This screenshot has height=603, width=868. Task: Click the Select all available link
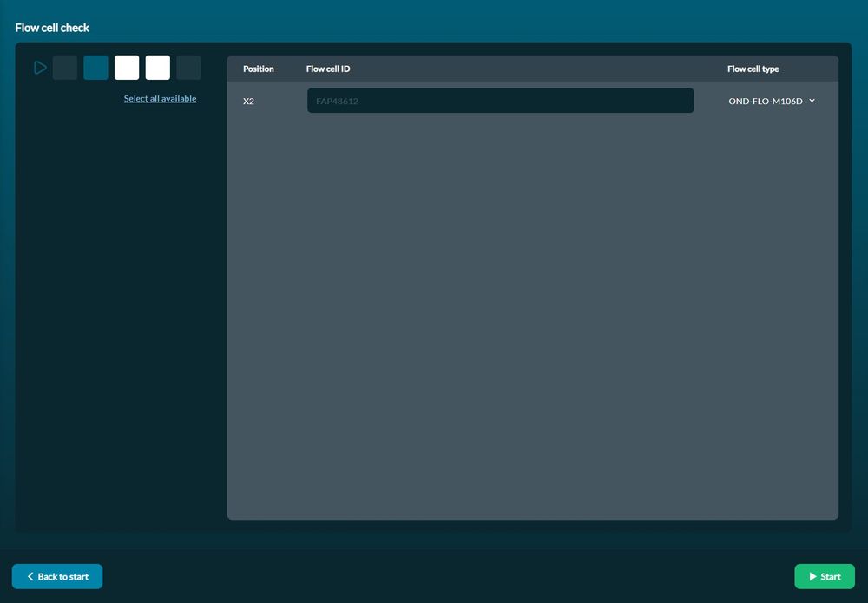coord(160,98)
